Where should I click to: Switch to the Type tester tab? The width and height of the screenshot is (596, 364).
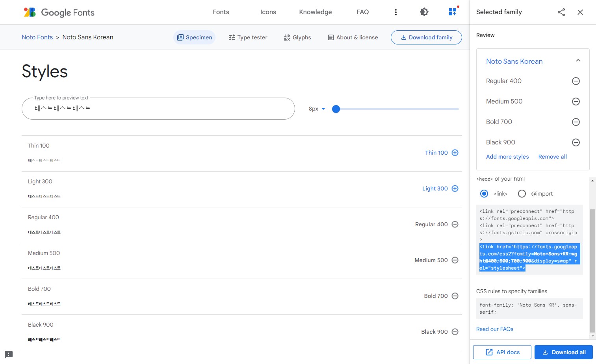(248, 37)
